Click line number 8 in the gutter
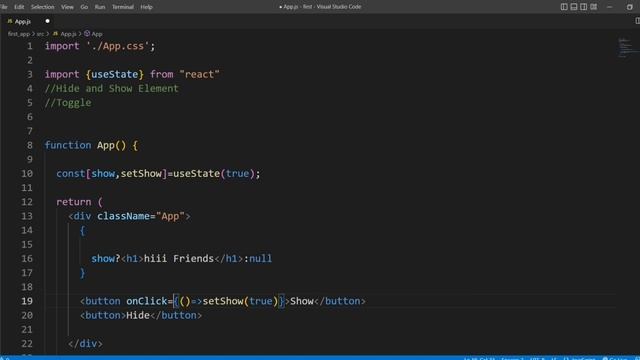This screenshot has height=360, width=640. click(x=30, y=145)
